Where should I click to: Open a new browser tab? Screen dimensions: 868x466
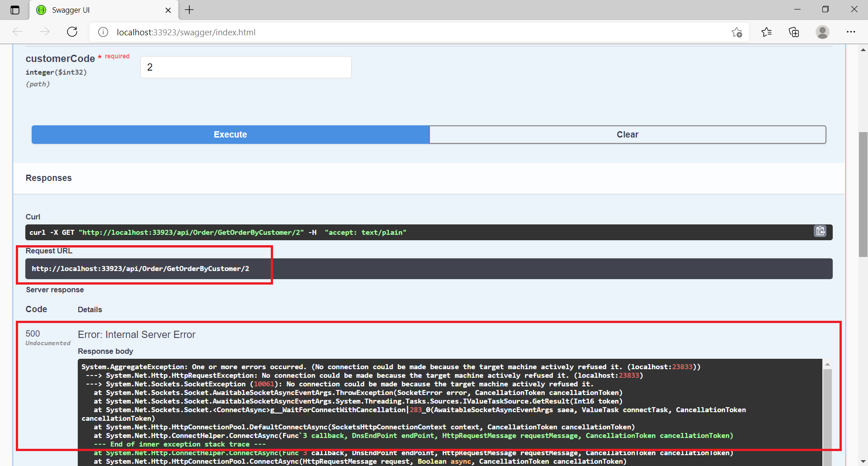189,10
